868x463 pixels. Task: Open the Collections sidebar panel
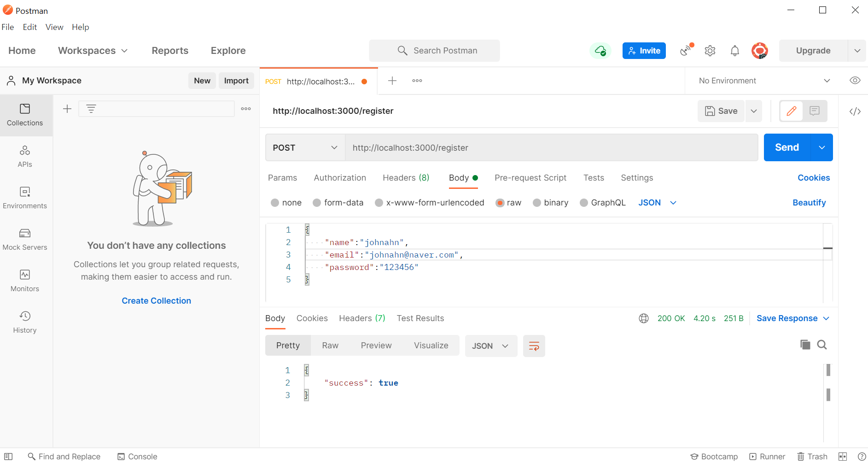pyautogui.click(x=25, y=115)
